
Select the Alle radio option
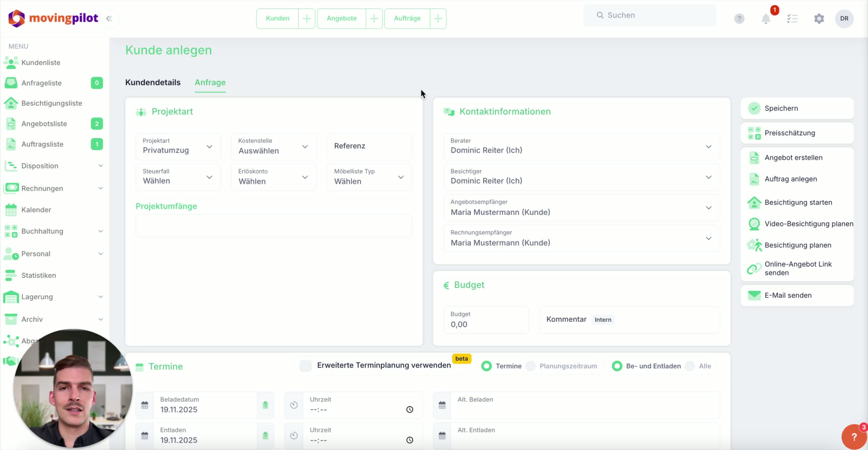coord(690,366)
